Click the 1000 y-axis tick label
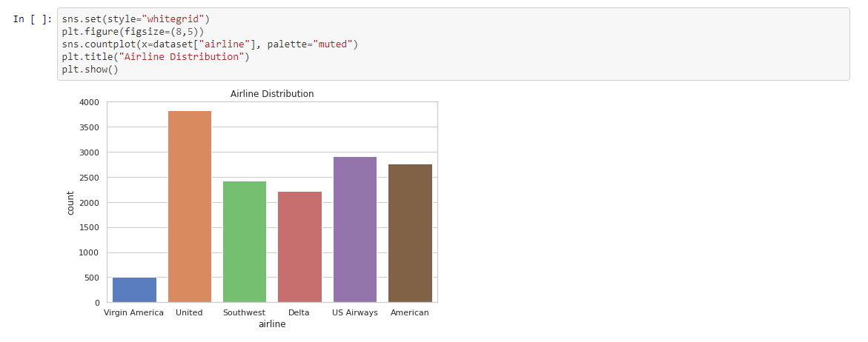Viewport: 868px width, 342px height. [90, 253]
